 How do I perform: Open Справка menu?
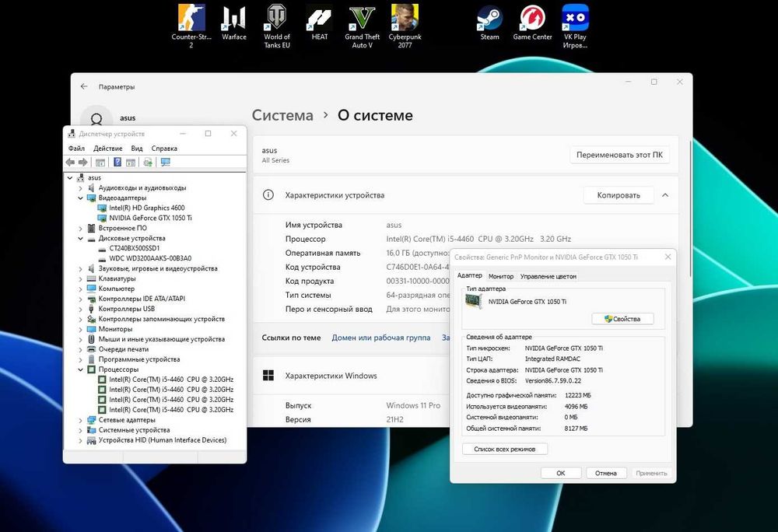(x=164, y=149)
